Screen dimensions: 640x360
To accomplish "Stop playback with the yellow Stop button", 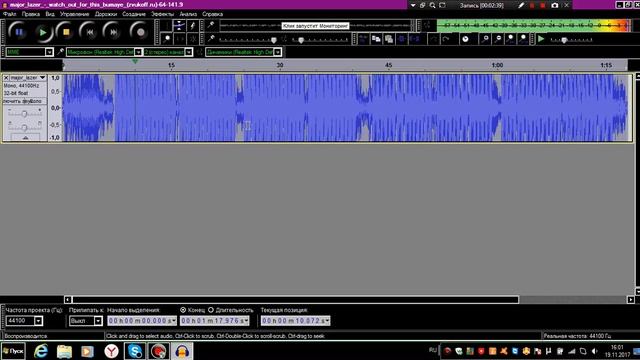I will (x=66, y=32).
